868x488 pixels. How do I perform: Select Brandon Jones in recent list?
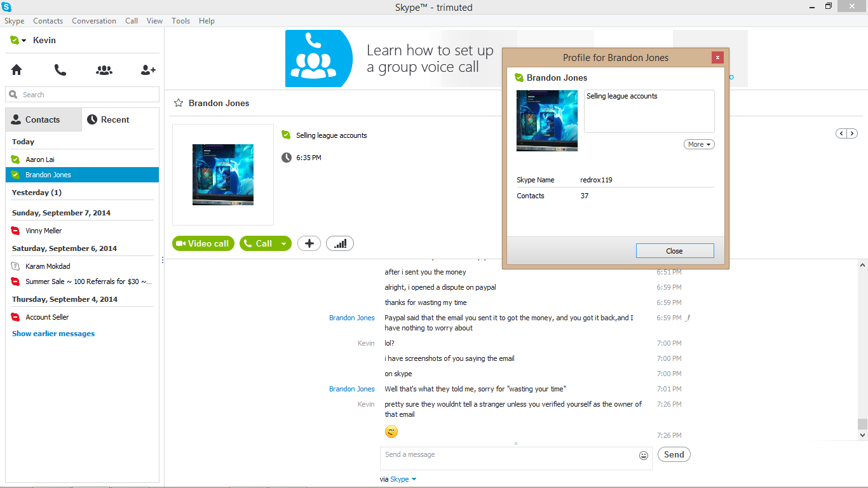coord(83,175)
